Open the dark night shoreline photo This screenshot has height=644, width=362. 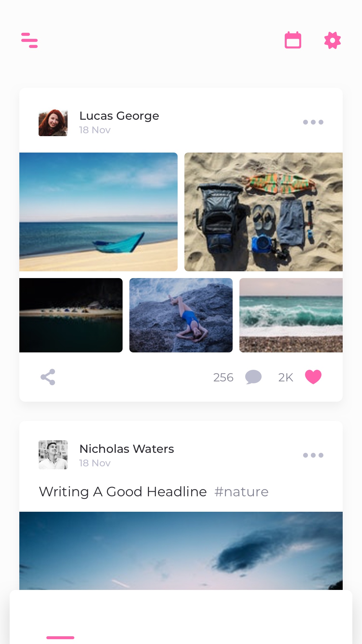click(71, 315)
